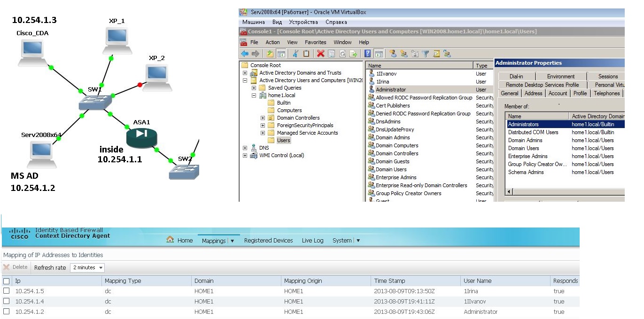
Task: Switch to the Account tab in Administrator Properties
Action: click(558, 93)
